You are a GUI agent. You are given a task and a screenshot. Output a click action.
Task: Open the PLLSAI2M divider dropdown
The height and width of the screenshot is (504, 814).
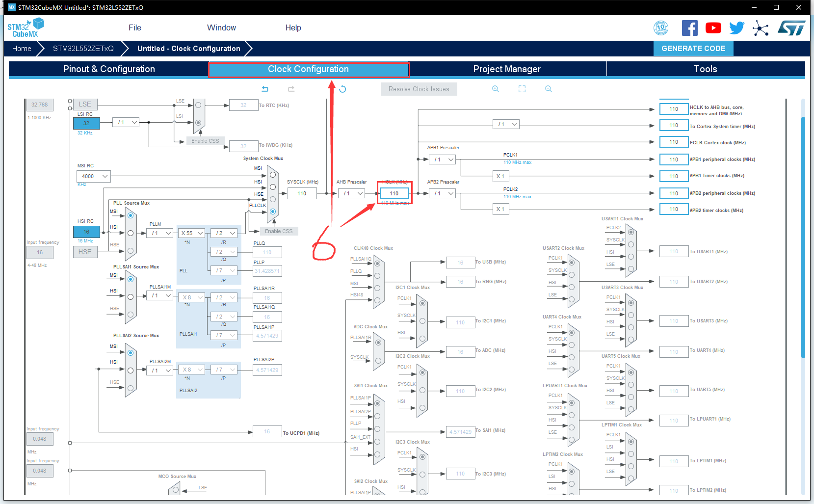coord(159,371)
